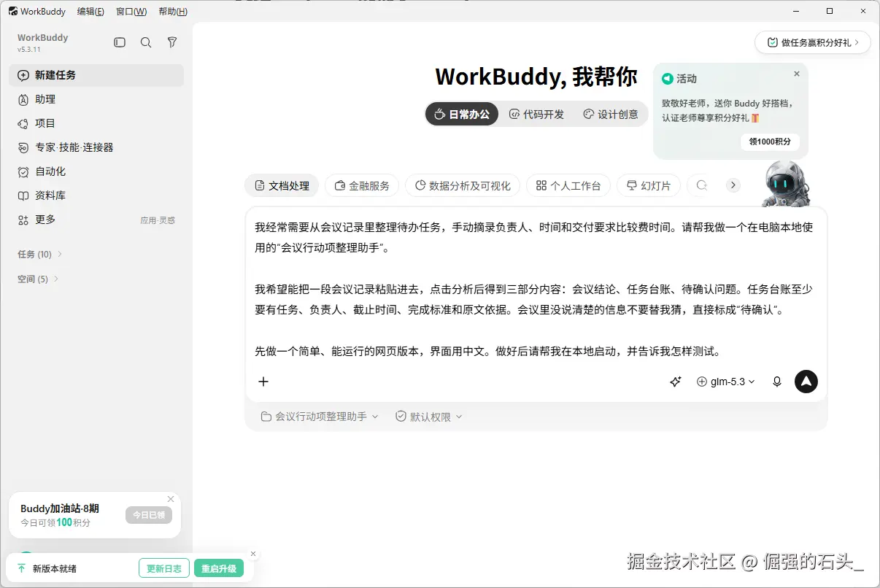880x588 pixels.
Task: Open the 窗口(W) menu
Action: 131,12
